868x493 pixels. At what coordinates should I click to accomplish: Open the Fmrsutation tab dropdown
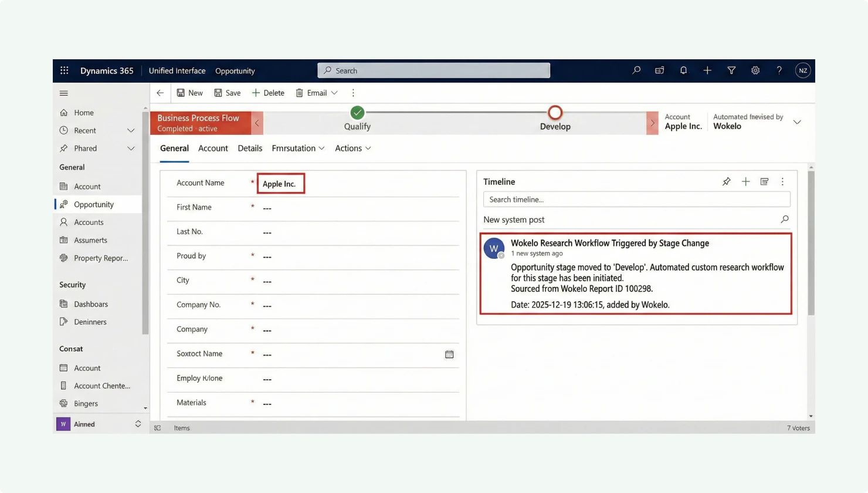point(321,148)
